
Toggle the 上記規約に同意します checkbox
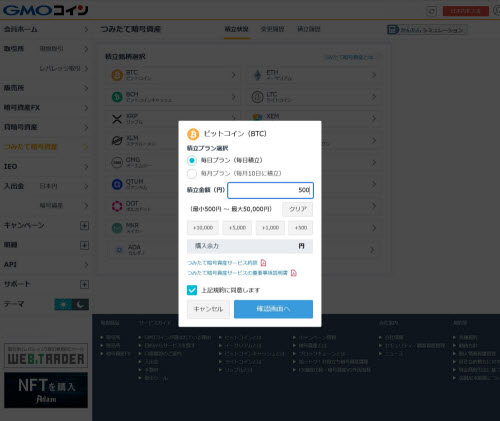click(x=192, y=290)
